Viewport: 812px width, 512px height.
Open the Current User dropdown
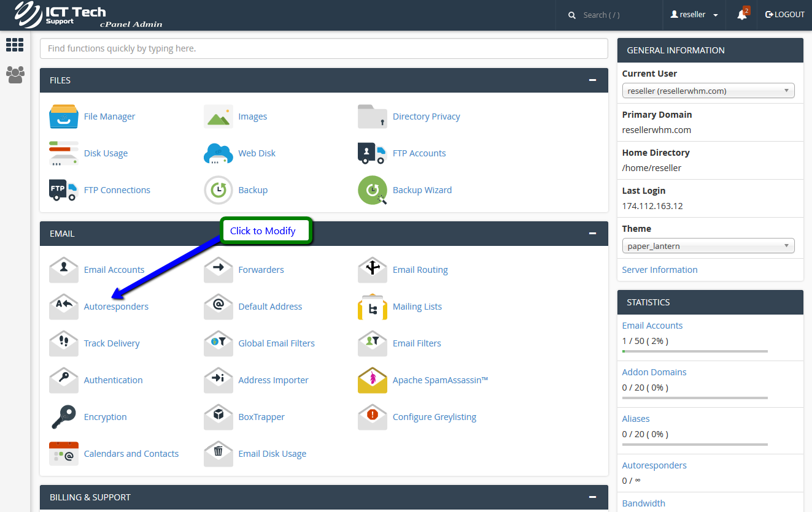point(708,91)
